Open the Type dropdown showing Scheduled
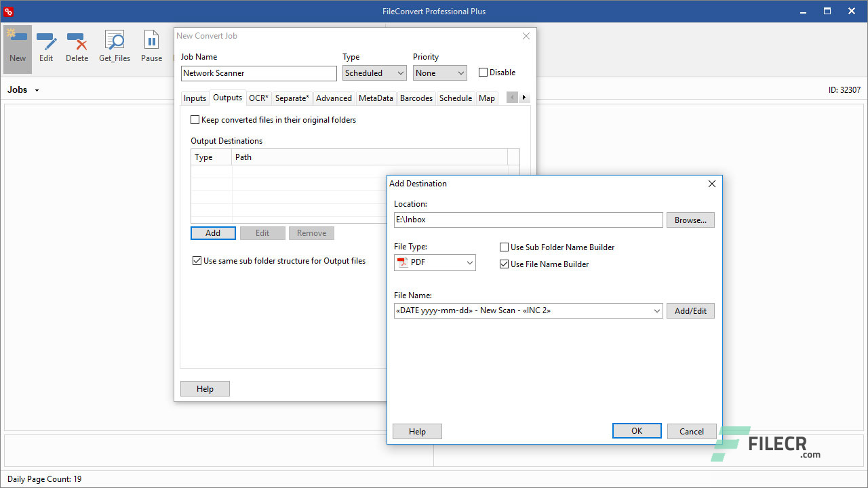868x488 pixels. (x=374, y=73)
